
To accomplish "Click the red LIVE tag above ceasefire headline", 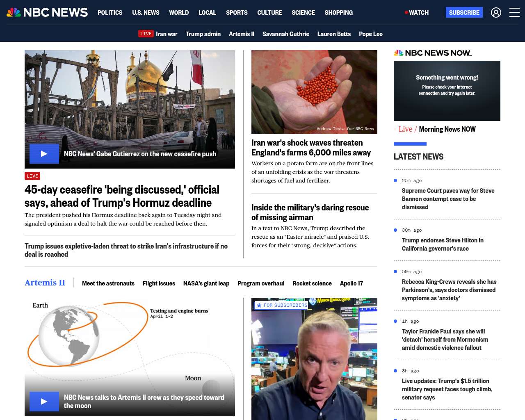I will pyautogui.click(x=32, y=176).
